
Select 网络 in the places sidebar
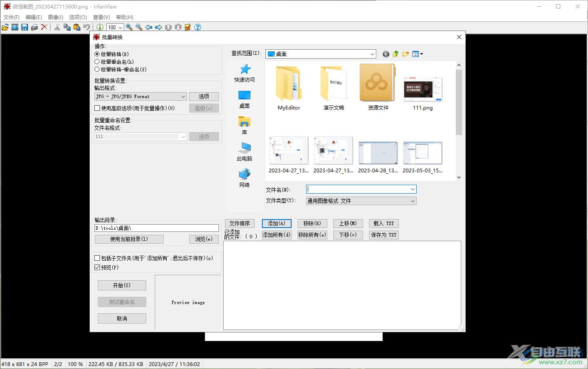point(244,178)
